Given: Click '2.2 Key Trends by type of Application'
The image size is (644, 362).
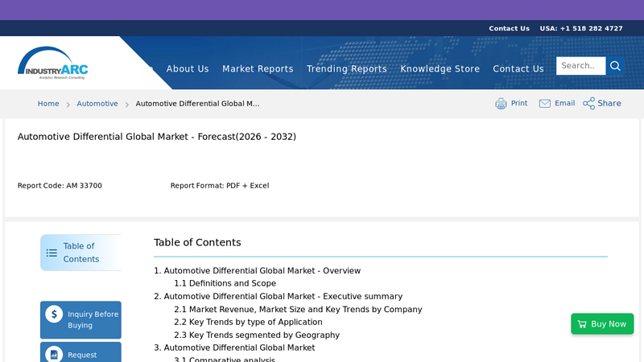Looking at the screenshot, I should point(248,323).
